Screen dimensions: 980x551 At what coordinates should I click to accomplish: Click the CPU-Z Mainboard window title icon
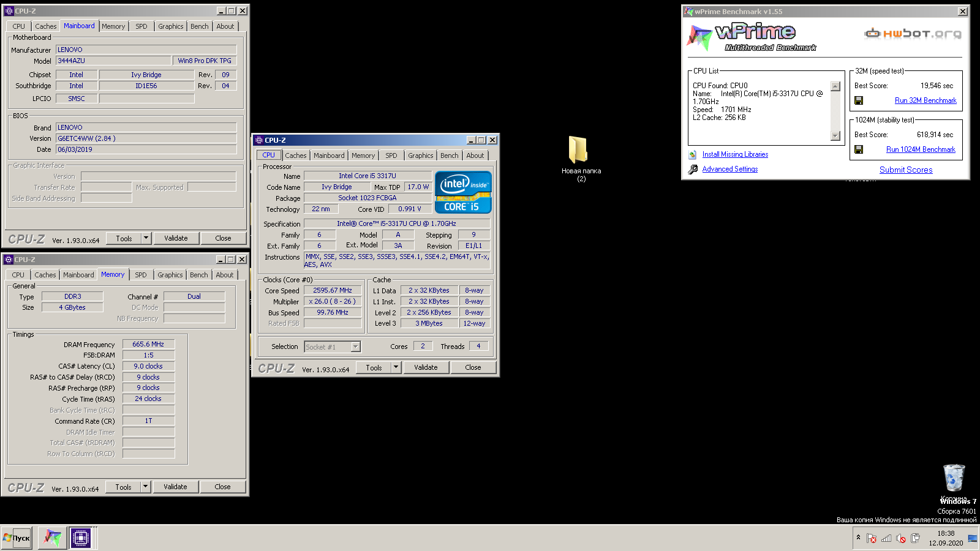pos(9,11)
